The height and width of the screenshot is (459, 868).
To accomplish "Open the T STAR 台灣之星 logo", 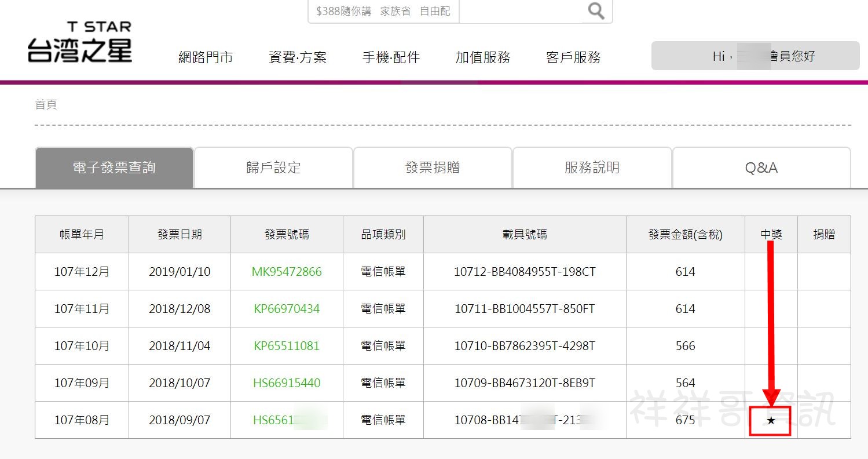I will click(x=80, y=42).
